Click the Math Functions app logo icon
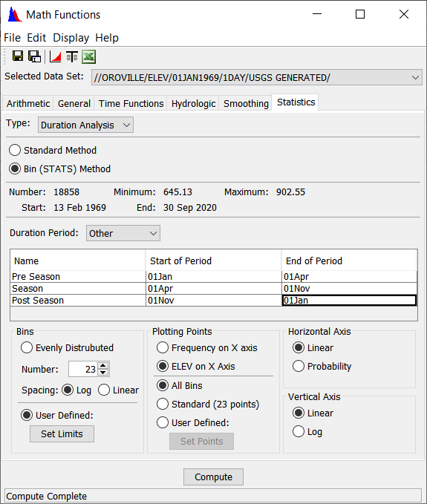The width and height of the screenshot is (427, 504). 14,14
